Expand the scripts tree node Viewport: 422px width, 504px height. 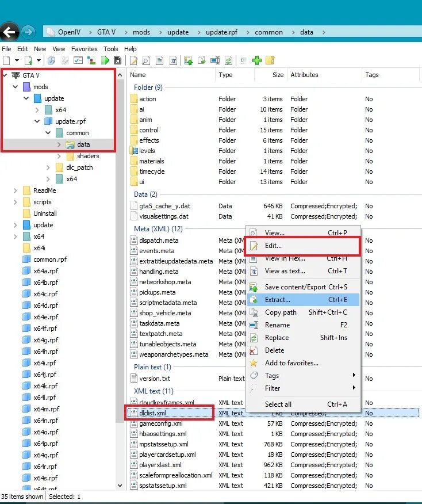(15, 202)
